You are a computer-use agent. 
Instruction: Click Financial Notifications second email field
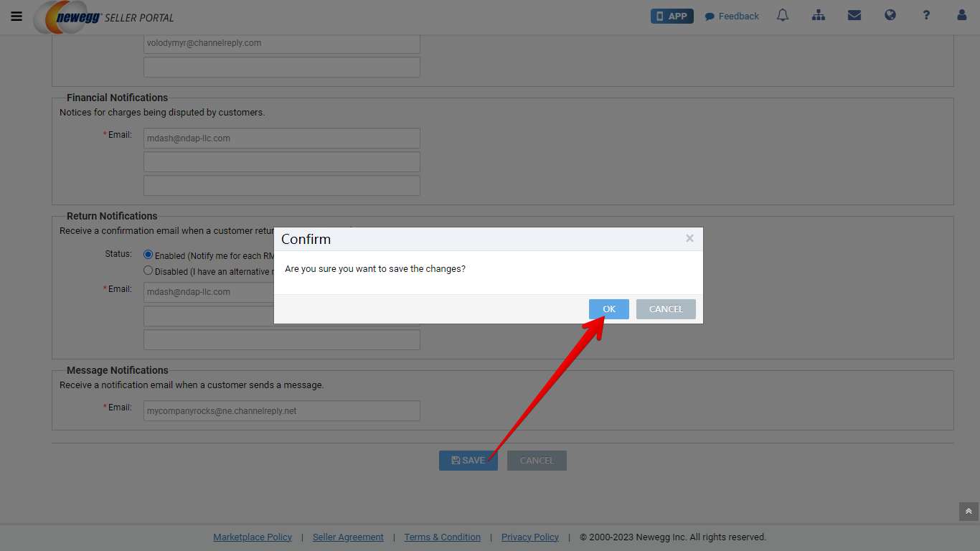coord(282,162)
